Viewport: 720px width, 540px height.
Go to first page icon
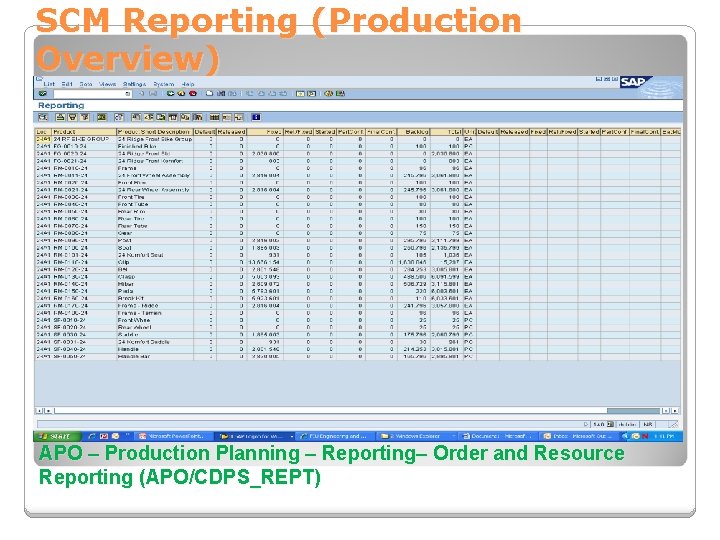pos(250,94)
